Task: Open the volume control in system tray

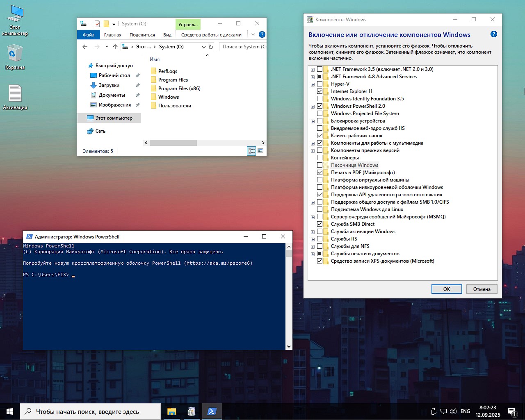Action: coord(453,411)
